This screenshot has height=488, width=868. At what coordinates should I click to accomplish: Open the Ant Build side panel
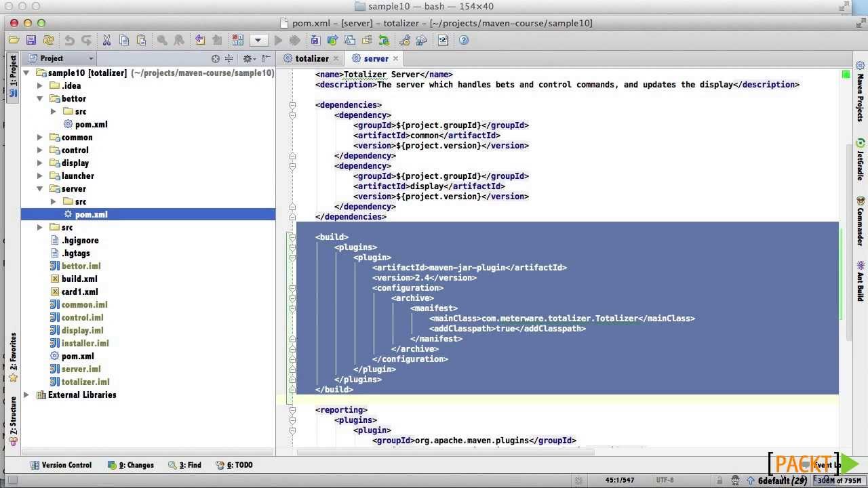(860, 281)
